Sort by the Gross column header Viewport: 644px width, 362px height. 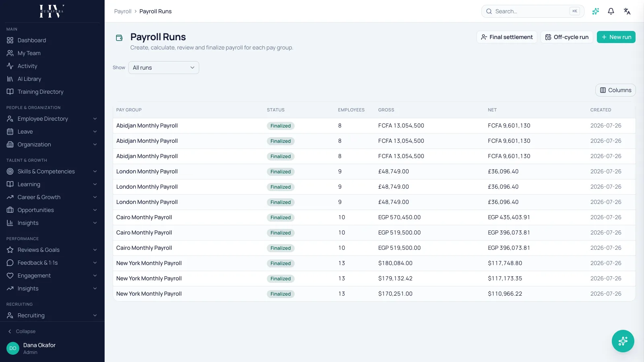coord(386,110)
